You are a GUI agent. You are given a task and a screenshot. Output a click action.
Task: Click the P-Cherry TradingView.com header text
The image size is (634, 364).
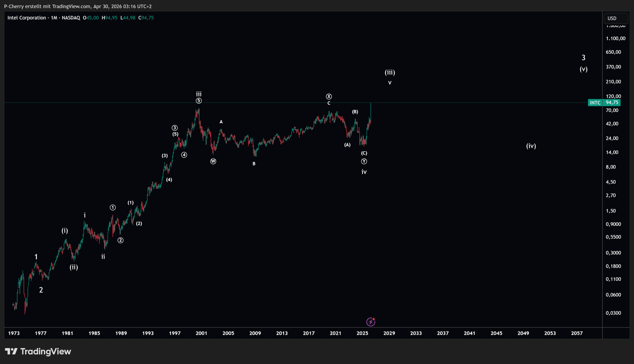[78, 6]
